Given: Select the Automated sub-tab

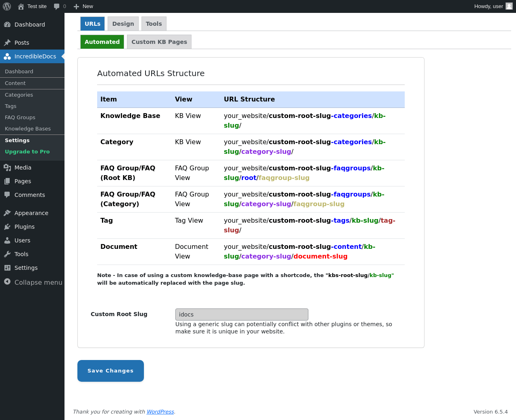Looking at the screenshot, I should pos(102,42).
